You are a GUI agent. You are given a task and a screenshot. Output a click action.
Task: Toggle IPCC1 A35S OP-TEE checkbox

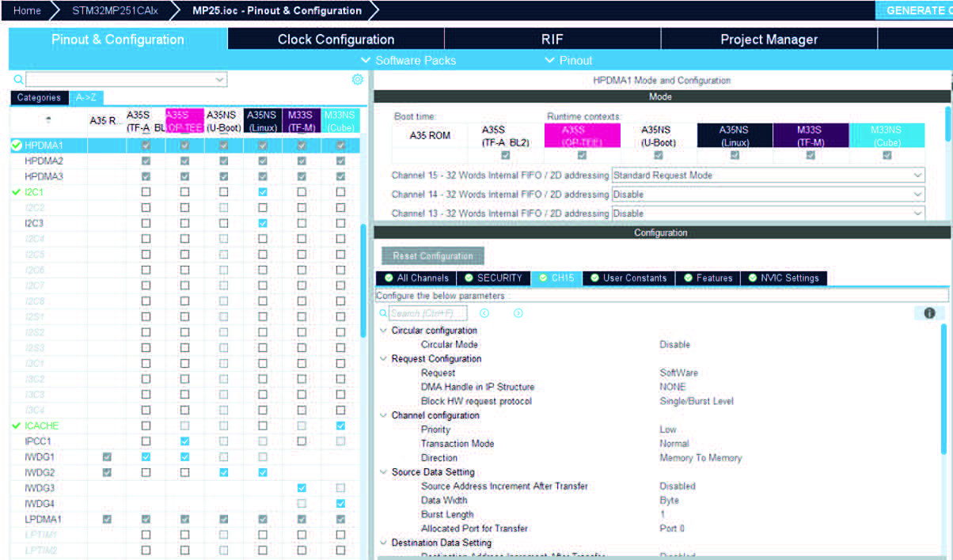184,441
